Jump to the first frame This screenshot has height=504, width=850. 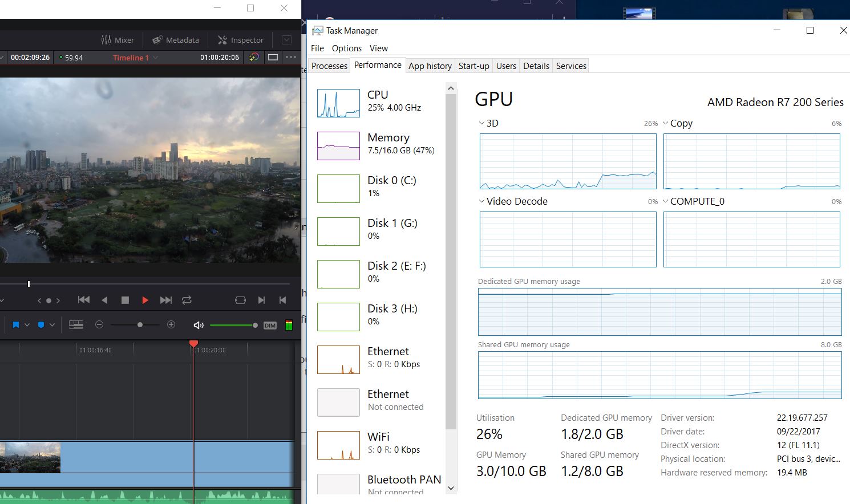click(x=84, y=300)
